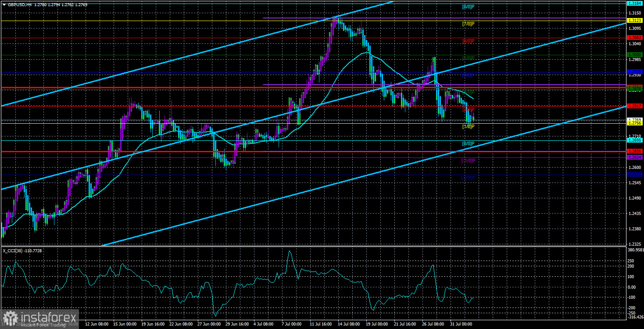Click the 26 Jul 08:00 time label
Image resolution: width=644 pixels, height=329 pixels.
coord(433,325)
